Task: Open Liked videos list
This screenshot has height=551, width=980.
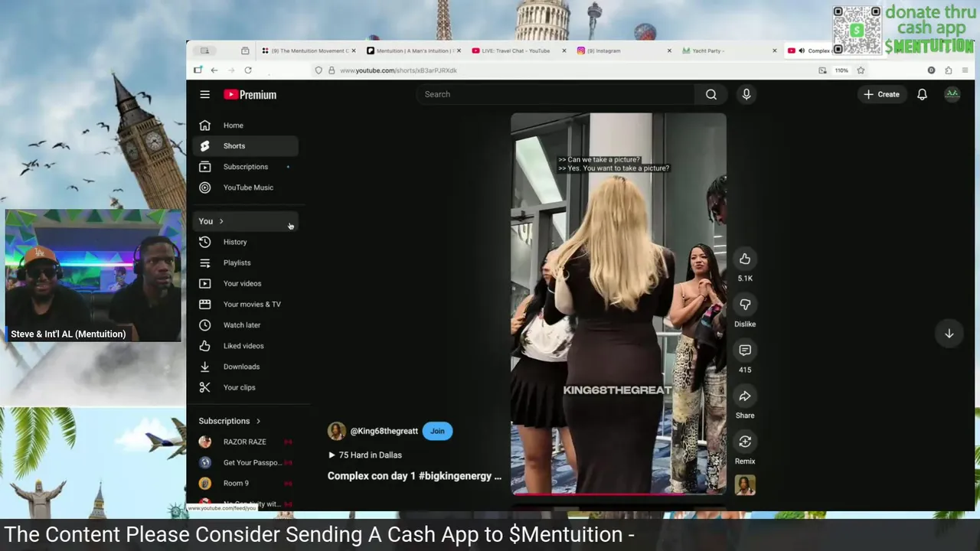Action: [x=246, y=346]
